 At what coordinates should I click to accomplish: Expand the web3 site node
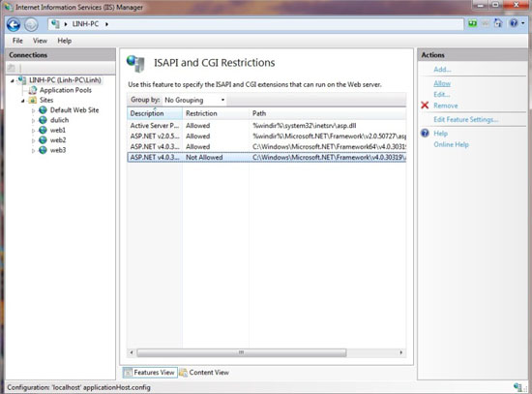point(33,151)
